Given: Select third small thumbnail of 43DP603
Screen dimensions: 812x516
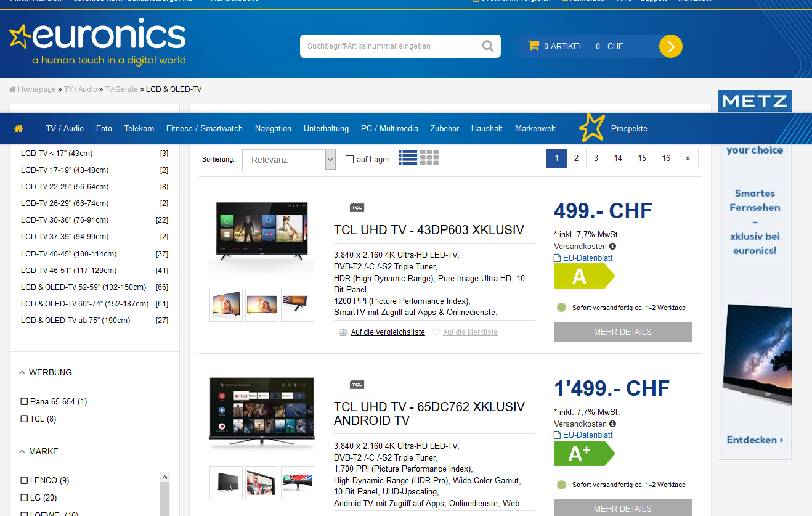Looking at the screenshot, I should (x=298, y=305).
